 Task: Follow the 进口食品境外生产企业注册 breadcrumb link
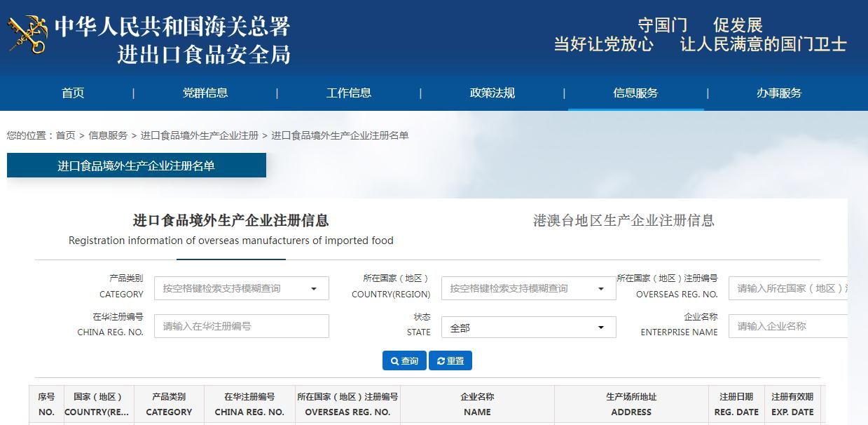(199, 135)
